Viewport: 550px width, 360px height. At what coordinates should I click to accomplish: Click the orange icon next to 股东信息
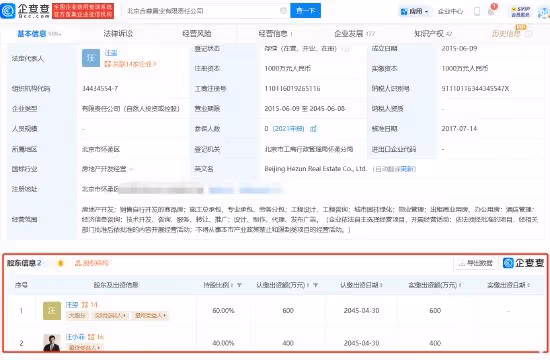pos(60,263)
